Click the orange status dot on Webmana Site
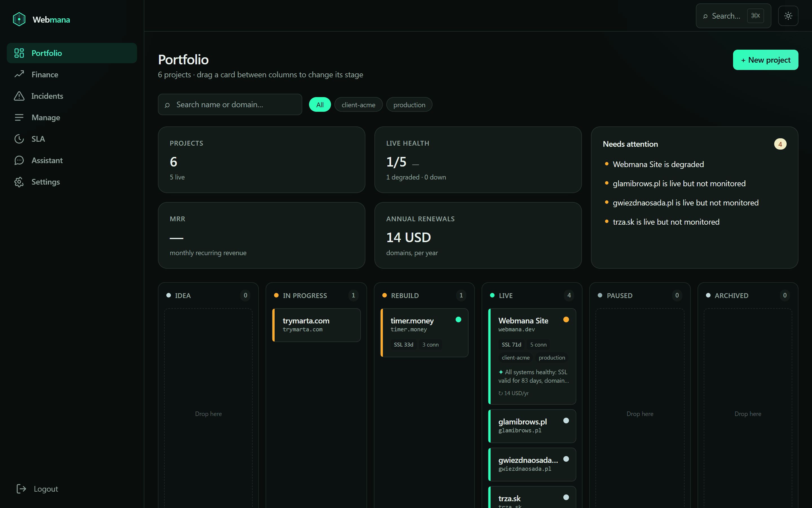The width and height of the screenshot is (812, 508). click(566, 319)
